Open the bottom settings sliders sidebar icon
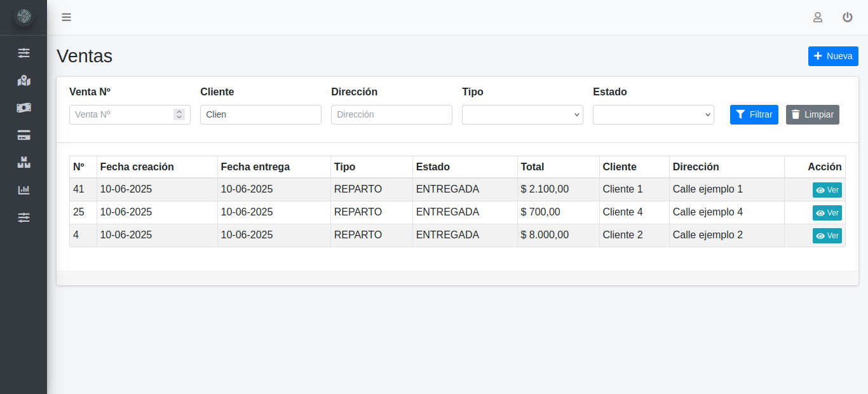868x394 pixels. pyautogui.click(x=24, y=217)
